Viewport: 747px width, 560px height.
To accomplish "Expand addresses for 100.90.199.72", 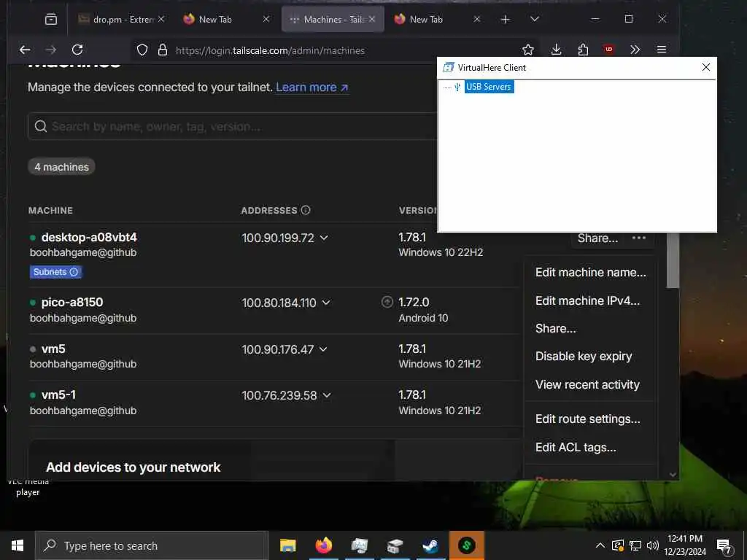I will (324, 238).
